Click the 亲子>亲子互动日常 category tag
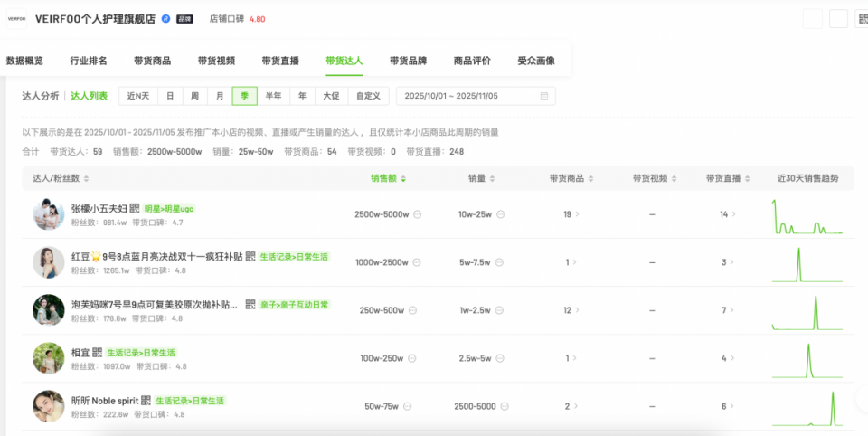This screenshot has height=436, width=868. coord(294,304)
